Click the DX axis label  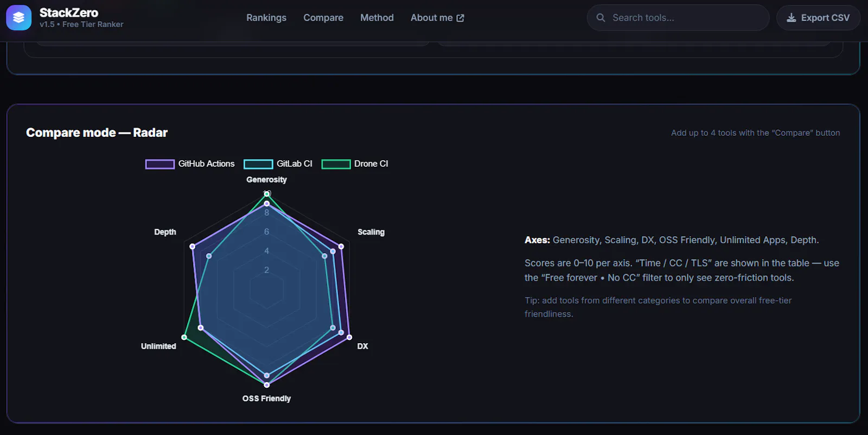pos(362,346)
